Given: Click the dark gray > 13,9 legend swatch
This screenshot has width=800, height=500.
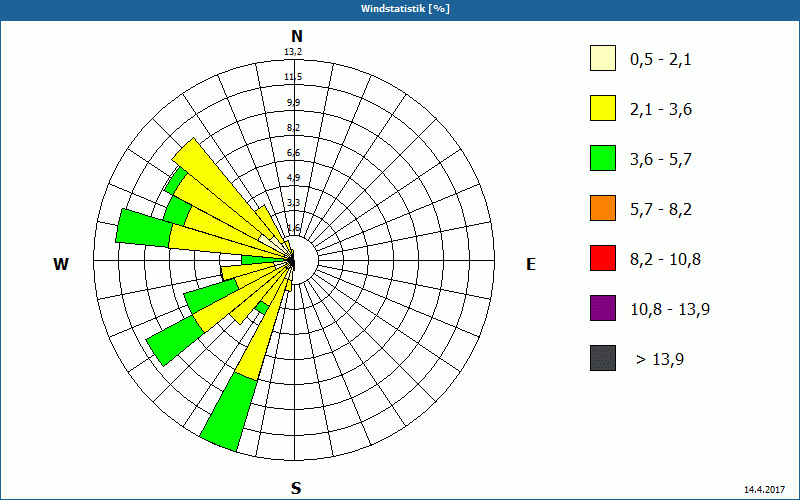Looking at the screenshot, I should [603, 358].
